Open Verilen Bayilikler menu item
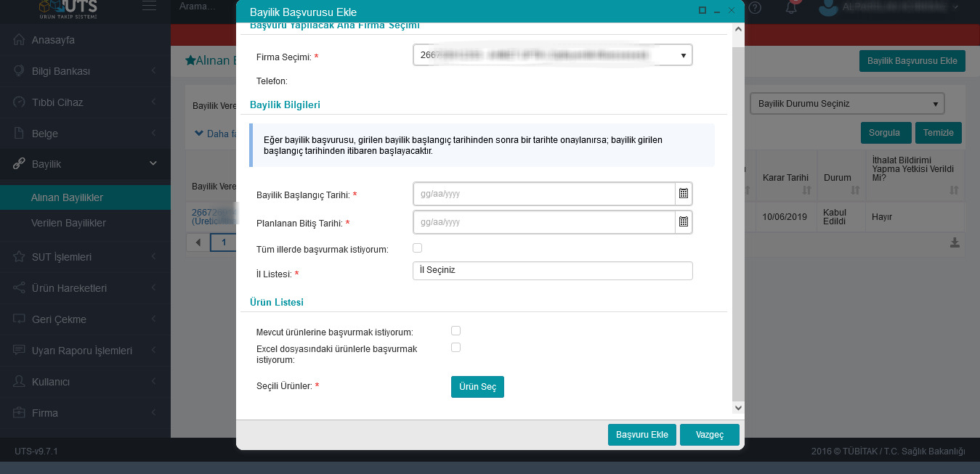 click(x=68, y=223)
